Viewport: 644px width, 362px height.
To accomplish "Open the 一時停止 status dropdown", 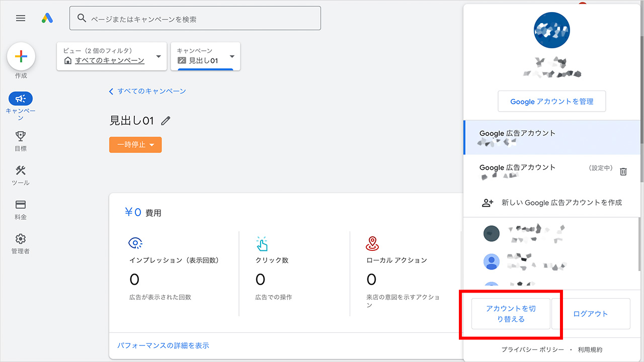I will tap(135, 144).
